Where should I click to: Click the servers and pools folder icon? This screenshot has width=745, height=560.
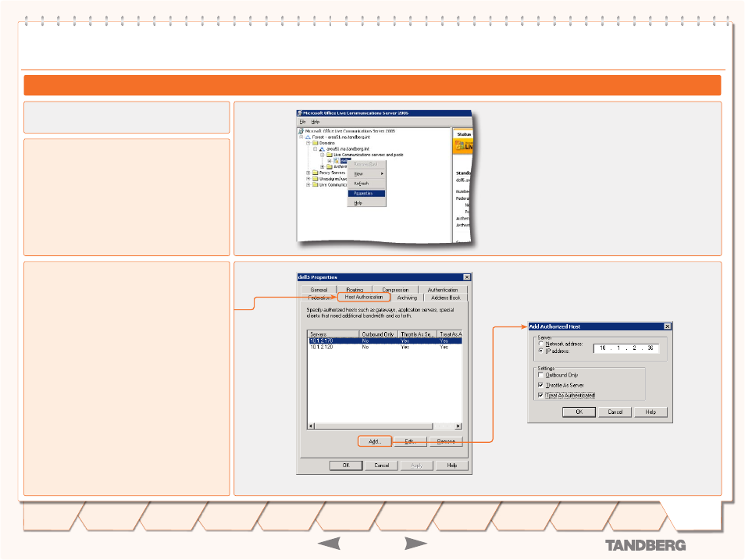(330, 155)
